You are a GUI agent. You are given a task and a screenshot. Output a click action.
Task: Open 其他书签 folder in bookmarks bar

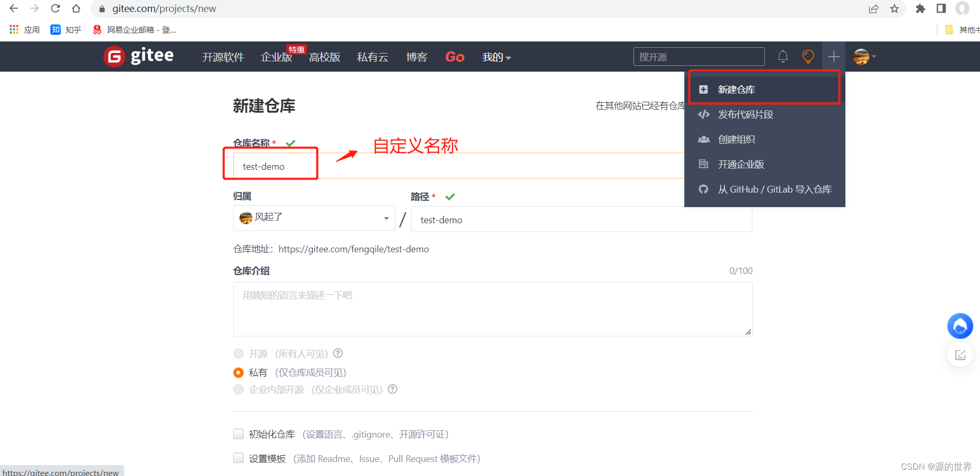tap(962, 30)
